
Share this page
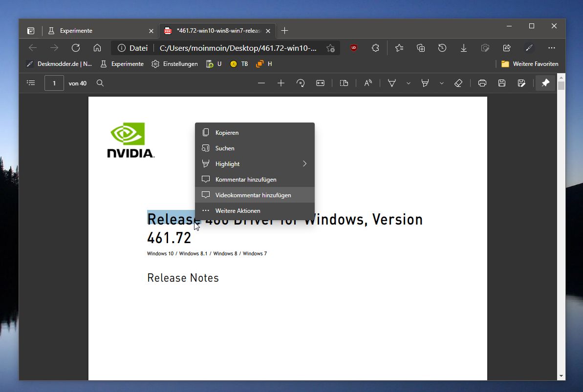[x=507, y=48]
